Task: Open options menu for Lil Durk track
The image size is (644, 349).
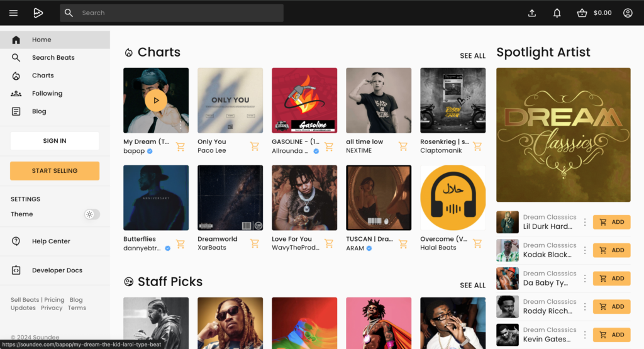Action: 585,222
